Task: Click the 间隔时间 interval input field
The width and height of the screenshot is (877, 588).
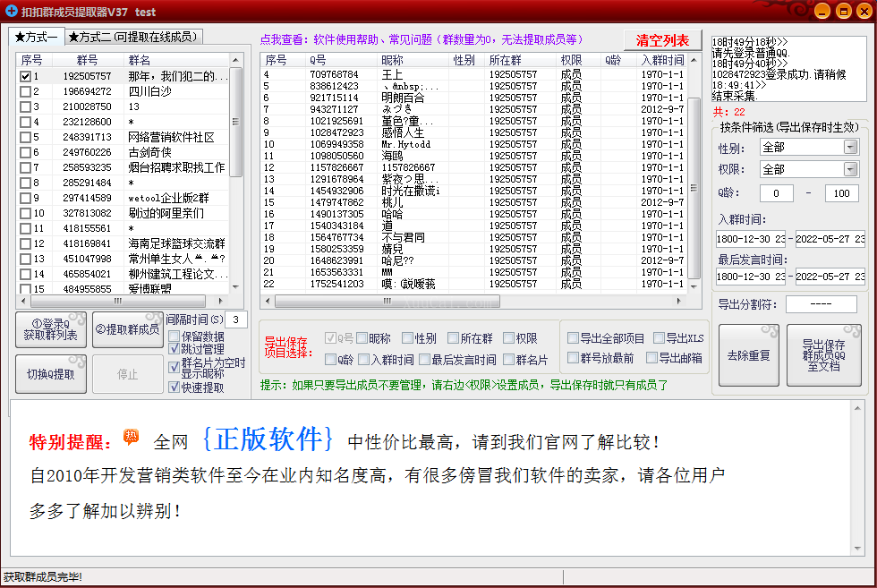Action: (x=236, y=320)
